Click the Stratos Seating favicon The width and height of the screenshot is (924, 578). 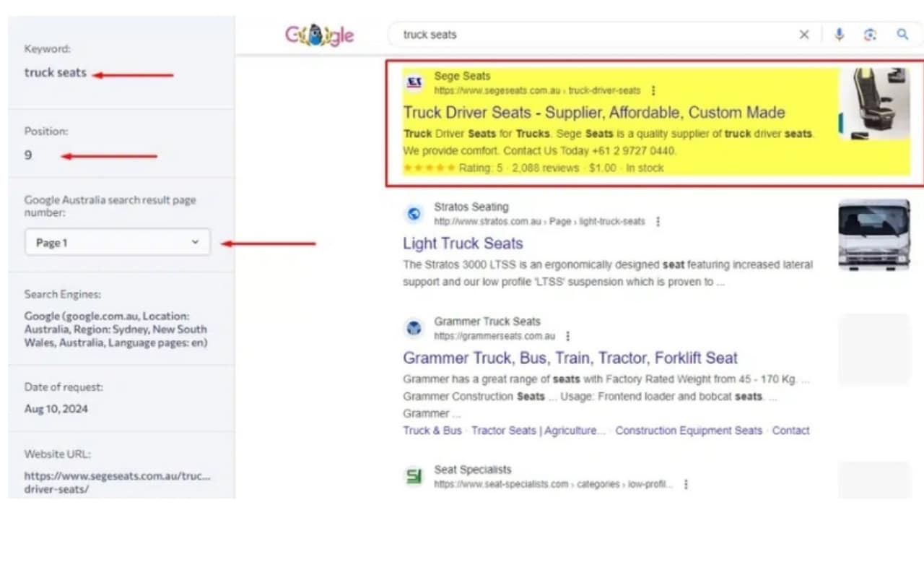click(414, 214)
